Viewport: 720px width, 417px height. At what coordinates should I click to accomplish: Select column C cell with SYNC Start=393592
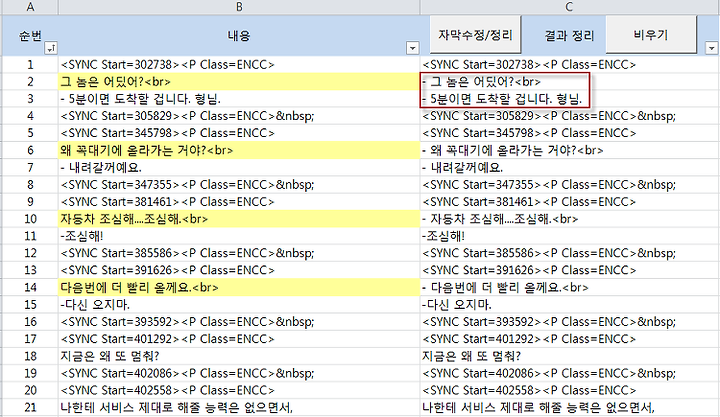point(570,321)
